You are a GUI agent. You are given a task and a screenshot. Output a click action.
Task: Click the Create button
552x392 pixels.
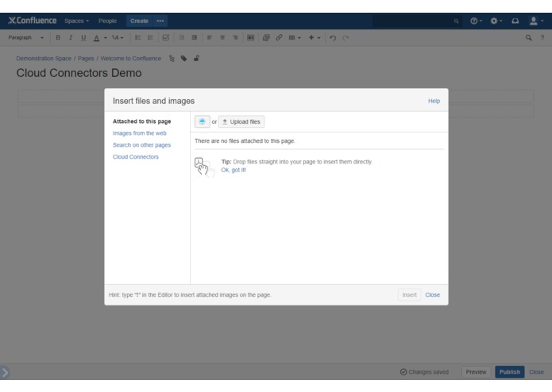139,21
